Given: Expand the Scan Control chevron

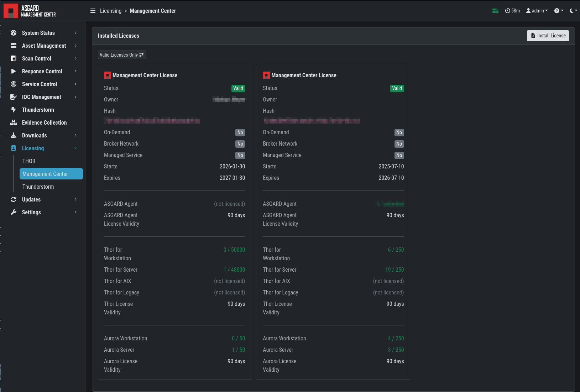Looking at the screenshot, I should [75, 58].
